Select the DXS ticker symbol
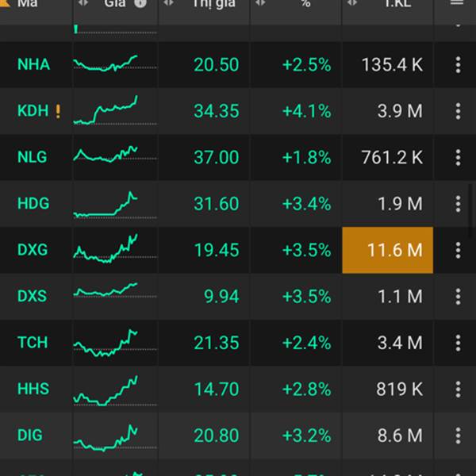Screen dimensions: 476x476 pyautogui.click(x=33, y=296)
